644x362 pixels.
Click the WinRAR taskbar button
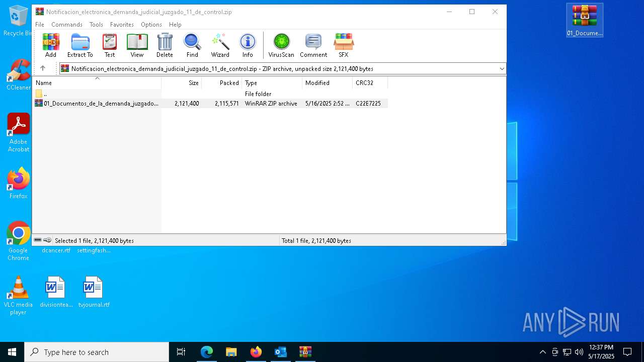305,352
